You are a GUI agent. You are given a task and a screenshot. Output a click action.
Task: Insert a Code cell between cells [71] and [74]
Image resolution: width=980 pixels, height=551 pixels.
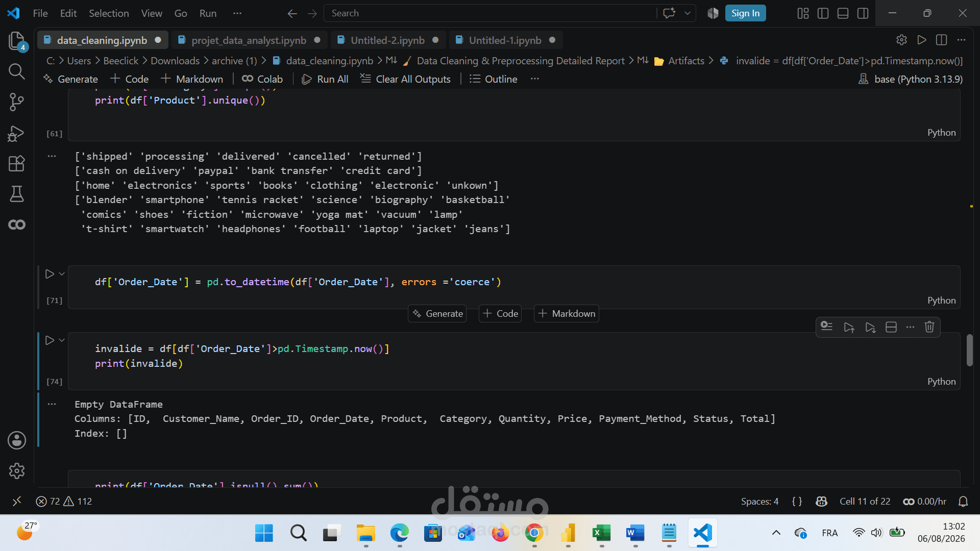click(500, 314)
